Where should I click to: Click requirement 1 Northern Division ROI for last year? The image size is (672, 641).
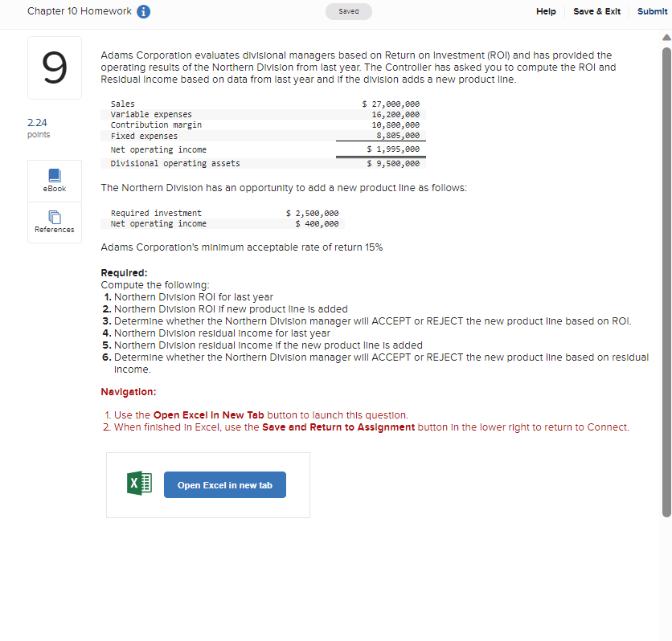[193, 297]
